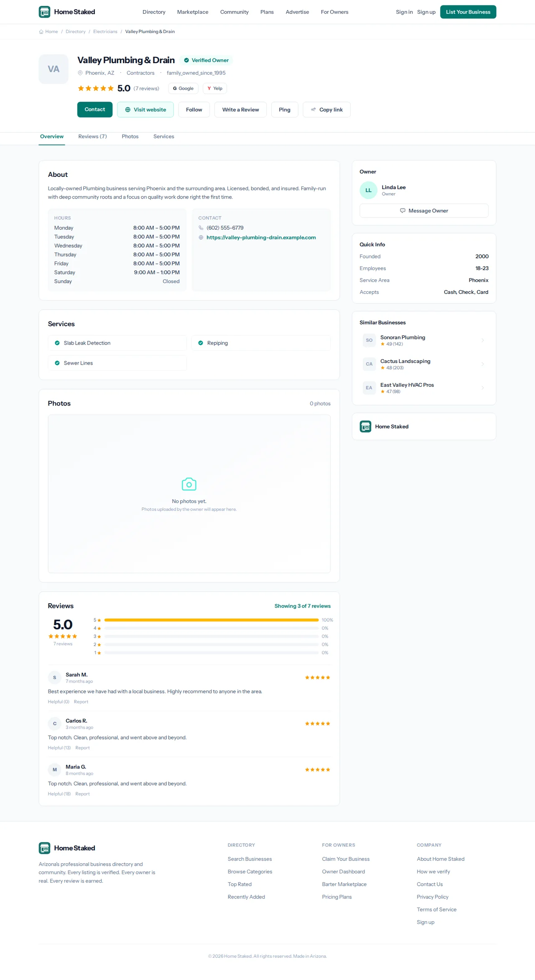Open Plans in top navigation
Image resolution: width=535 pixels, height=980 pixels.
267,12
